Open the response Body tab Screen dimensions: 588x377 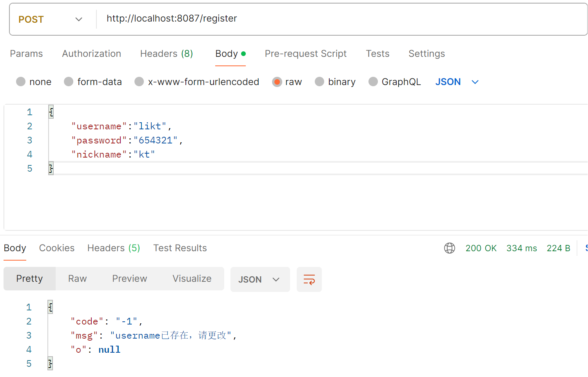15,248
